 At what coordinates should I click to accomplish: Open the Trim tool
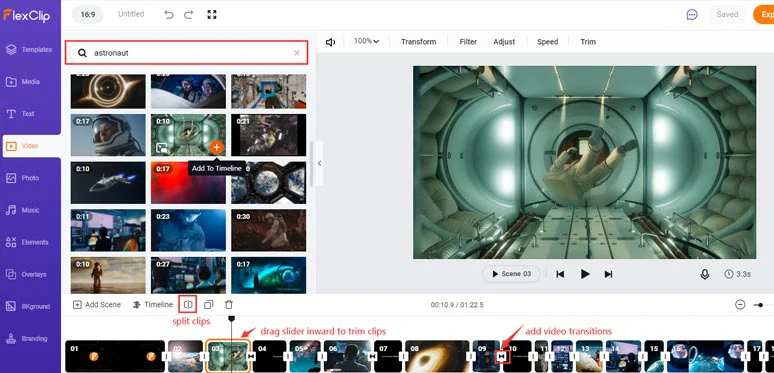588,42
